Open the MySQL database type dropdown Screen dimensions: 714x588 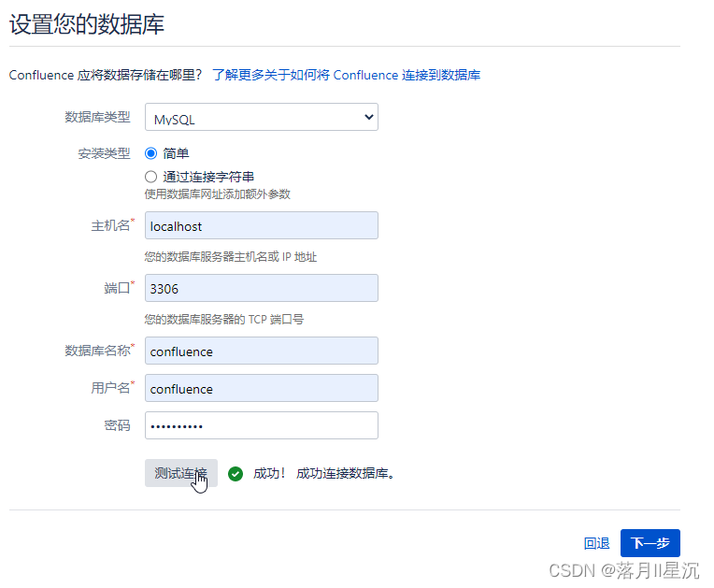pyautogui.click(x=262, y=117)
